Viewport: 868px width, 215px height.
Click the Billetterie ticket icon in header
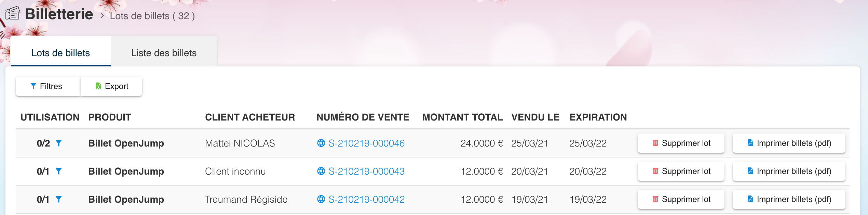point(13,14)
